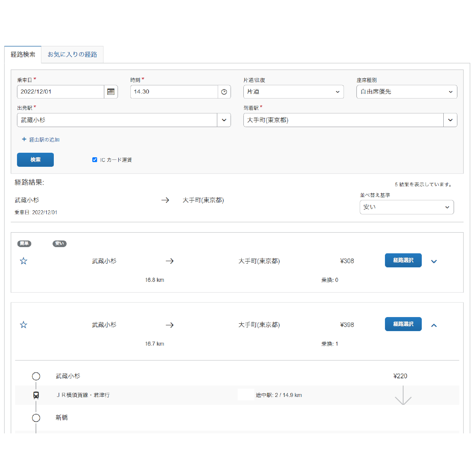
Task: Switch to the お気に入りの経路 tab
Action: [72, 55]
